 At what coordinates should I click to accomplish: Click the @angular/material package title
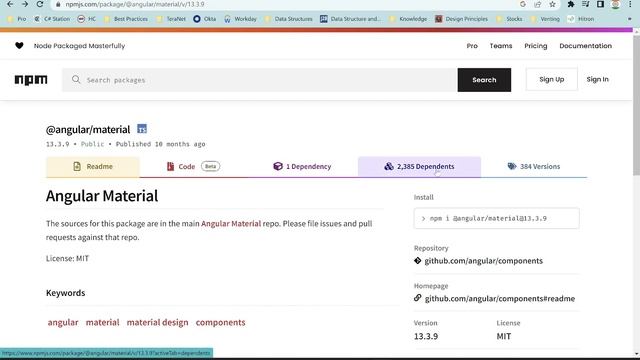click(88, 130)
